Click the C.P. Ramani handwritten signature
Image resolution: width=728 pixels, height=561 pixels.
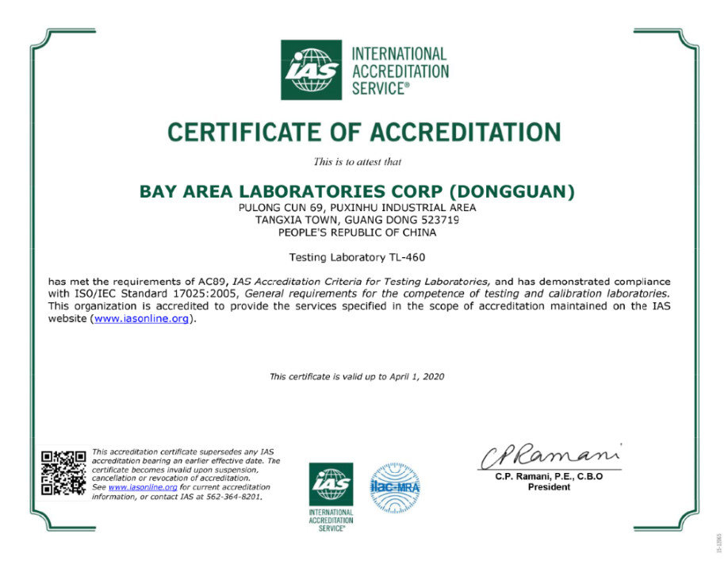(x=548, y=457)
